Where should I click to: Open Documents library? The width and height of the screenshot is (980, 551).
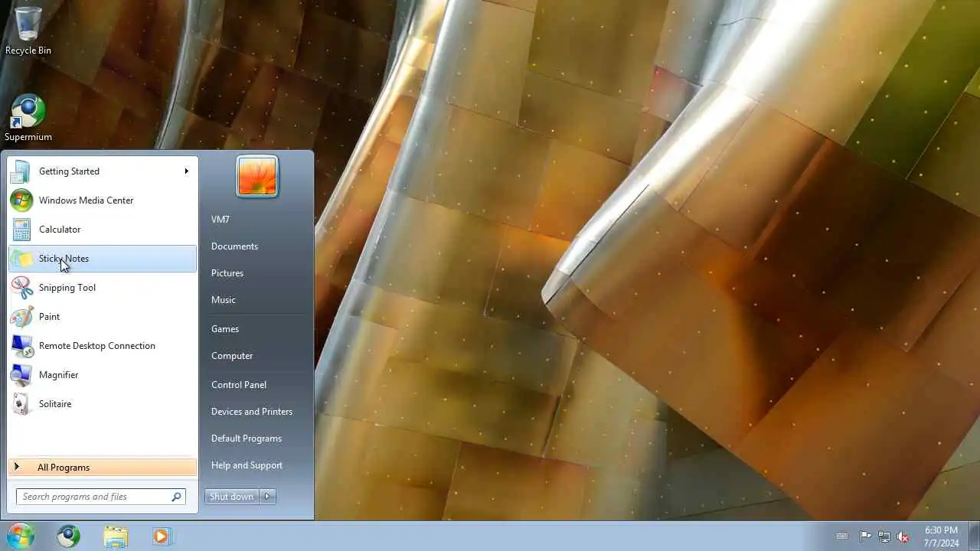click(x=257, y=246)
